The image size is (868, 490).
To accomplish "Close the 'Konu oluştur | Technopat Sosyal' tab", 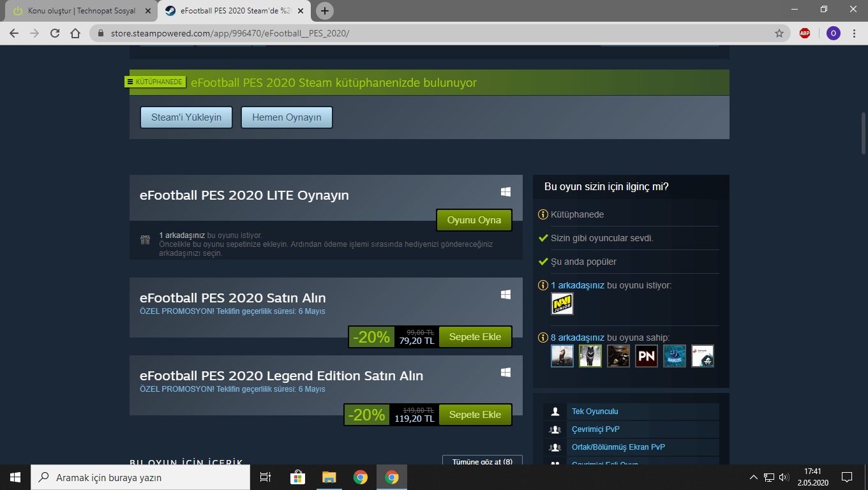I will pyautogui.click(x=148, y=11).
